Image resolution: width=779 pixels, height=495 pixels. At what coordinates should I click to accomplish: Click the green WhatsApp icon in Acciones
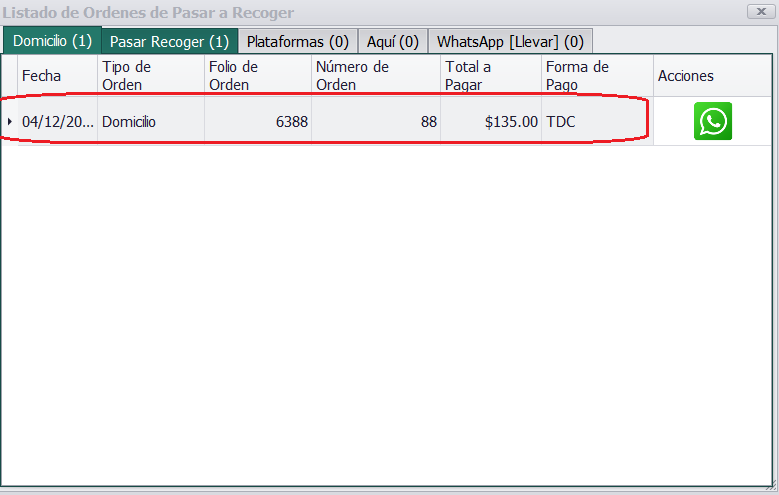713,121
